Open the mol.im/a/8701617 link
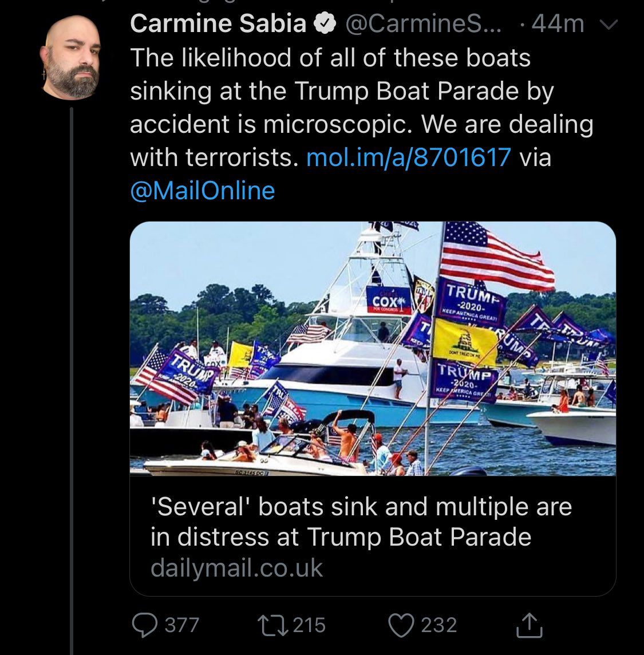644x655 pixels. pos(408,157)
